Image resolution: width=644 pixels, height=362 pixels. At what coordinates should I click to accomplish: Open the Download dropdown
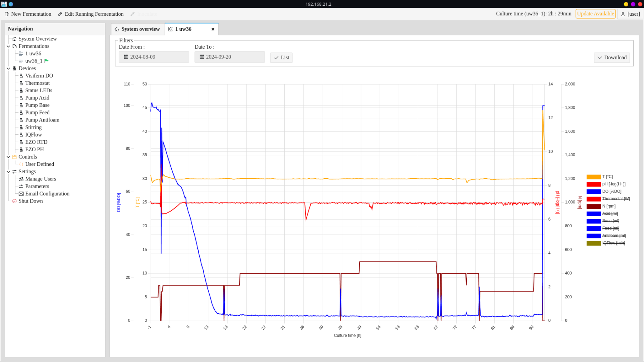(612, 58)
